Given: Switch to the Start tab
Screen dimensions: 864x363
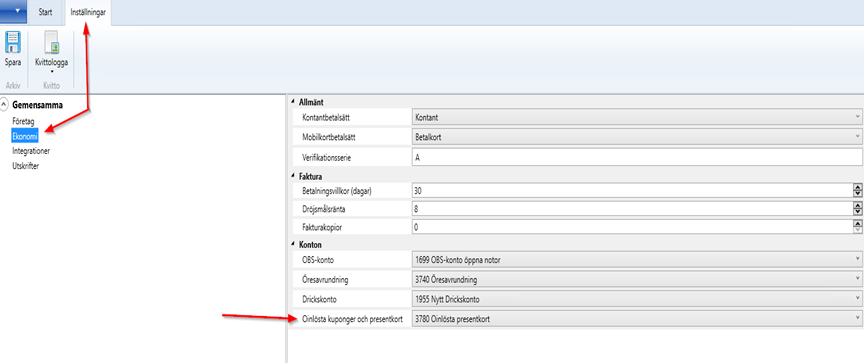Looking at the screenshot, I should click(x=45, y=12).
